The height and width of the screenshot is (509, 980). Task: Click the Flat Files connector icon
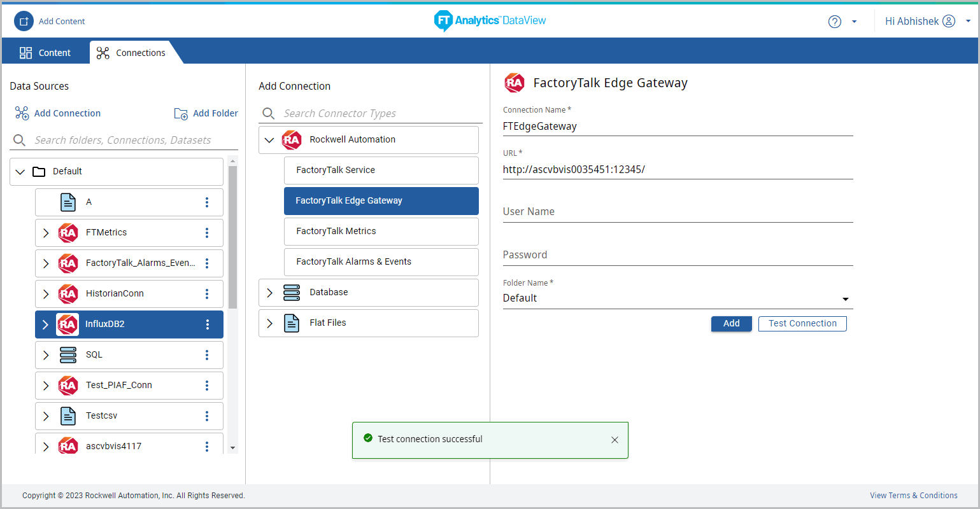click(x=292, y=323)
